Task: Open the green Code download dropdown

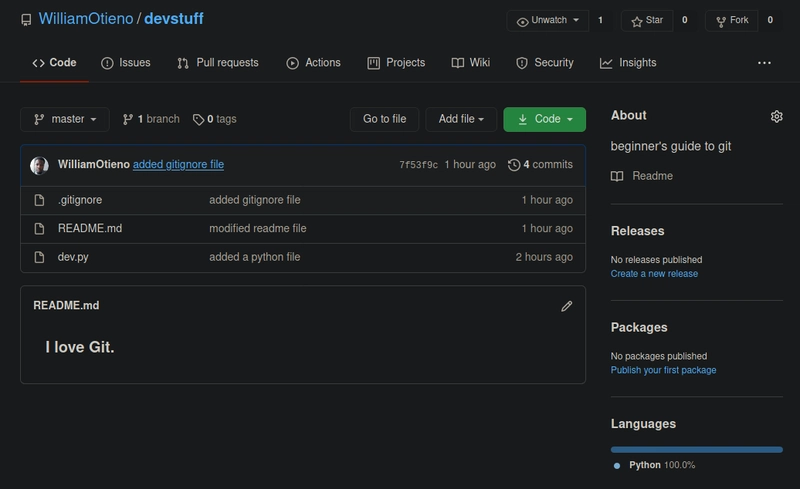Action: click(544, 119)
